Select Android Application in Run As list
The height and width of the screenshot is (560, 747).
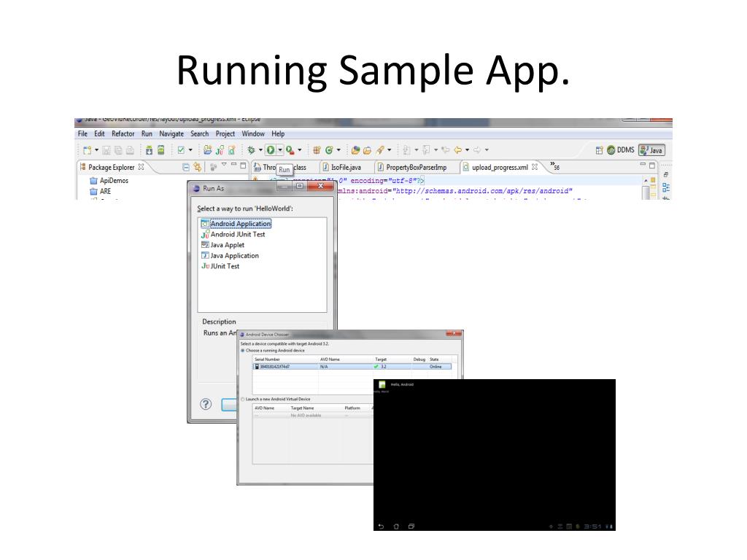(236, 223)
